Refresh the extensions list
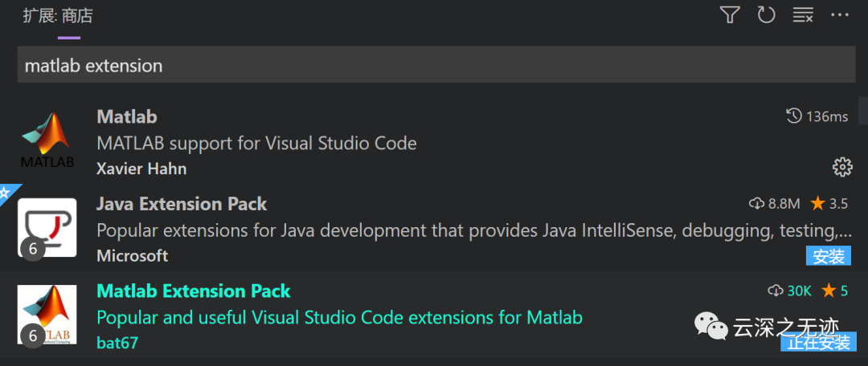 click(766, 15)
